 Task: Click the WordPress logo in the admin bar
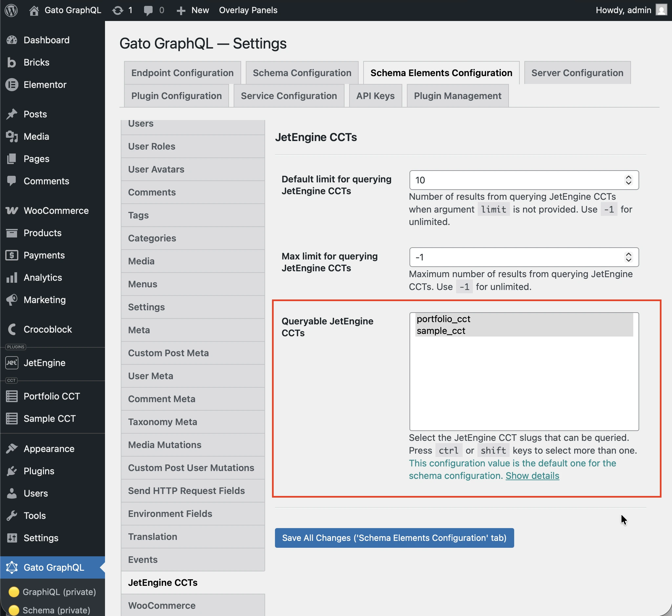(11, 10)
